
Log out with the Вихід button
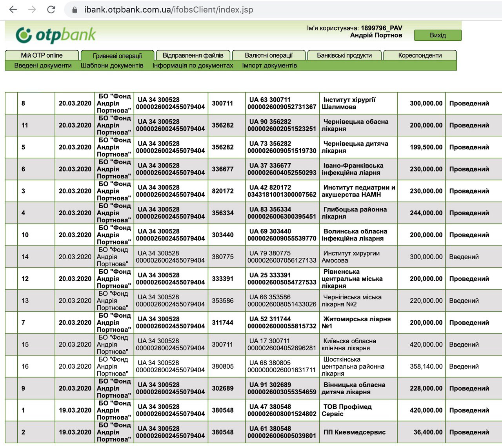(x=438, y=35)
